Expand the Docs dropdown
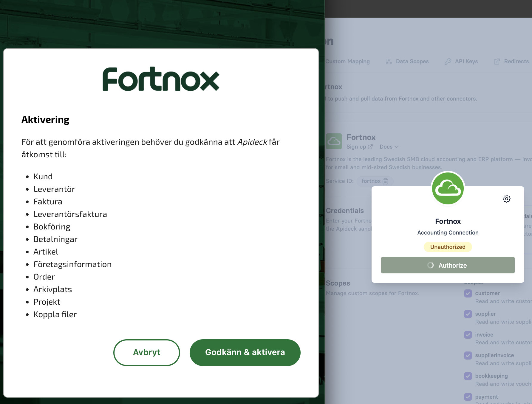The height and width of the screenshot is (404, 532). point(389,147)
